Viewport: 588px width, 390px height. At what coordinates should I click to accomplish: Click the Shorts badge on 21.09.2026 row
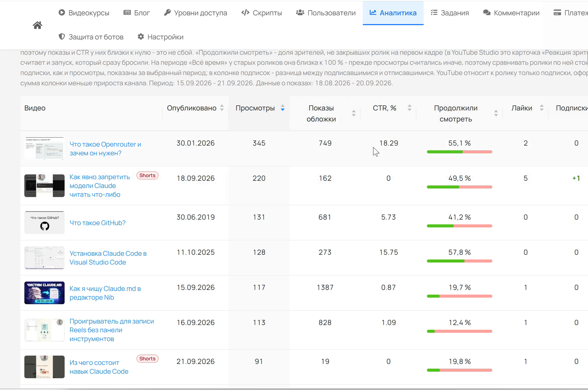[x=147, y=359]
